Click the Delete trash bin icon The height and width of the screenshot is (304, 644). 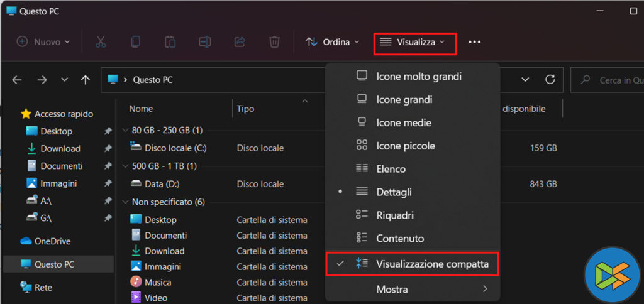point(274,42)
